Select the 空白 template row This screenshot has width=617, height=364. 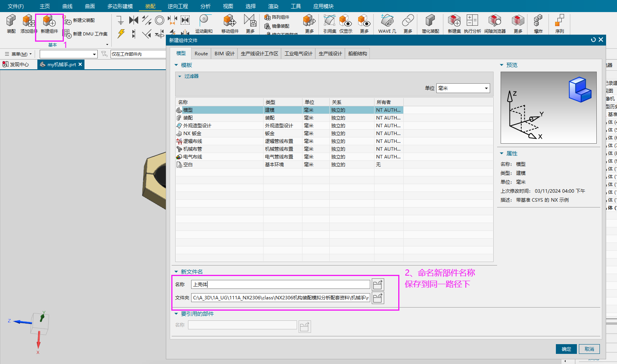pyautogui.click(x=289, y=165)
